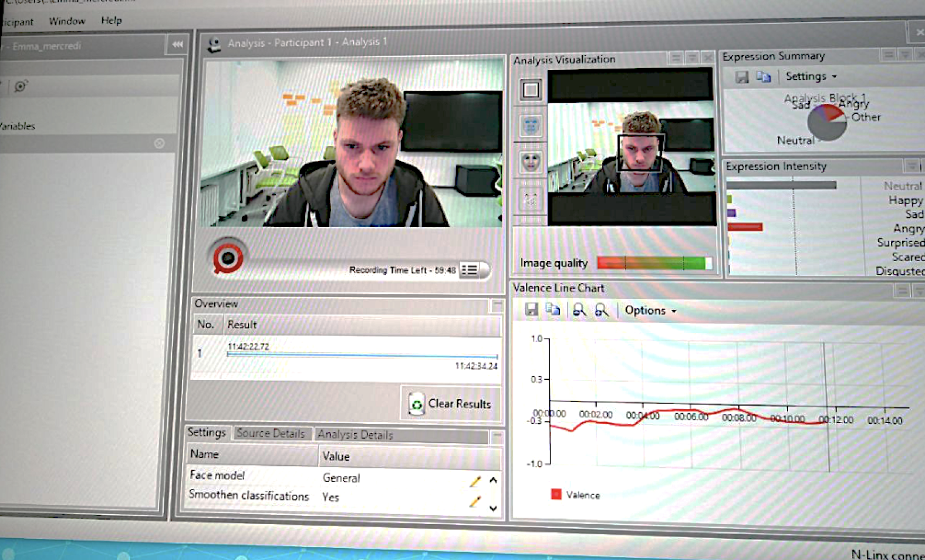Click the "Face model" row name
925x560 pixels.
coord(217,475)
